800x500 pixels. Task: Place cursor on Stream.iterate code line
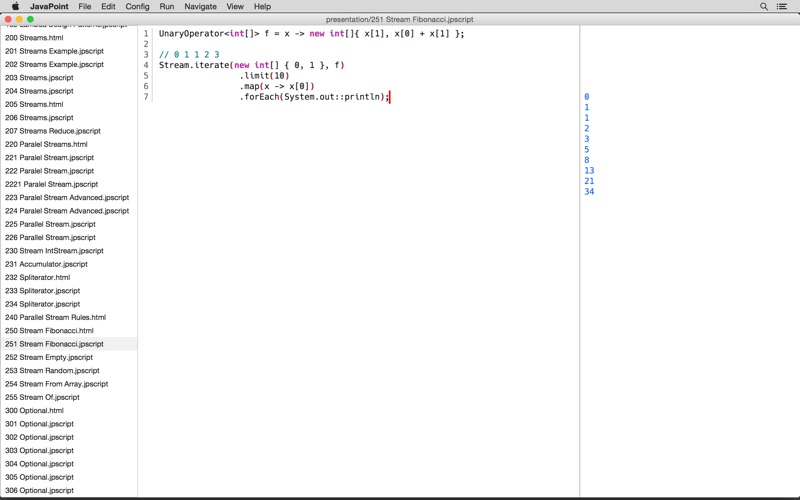(x=252, y=65)
